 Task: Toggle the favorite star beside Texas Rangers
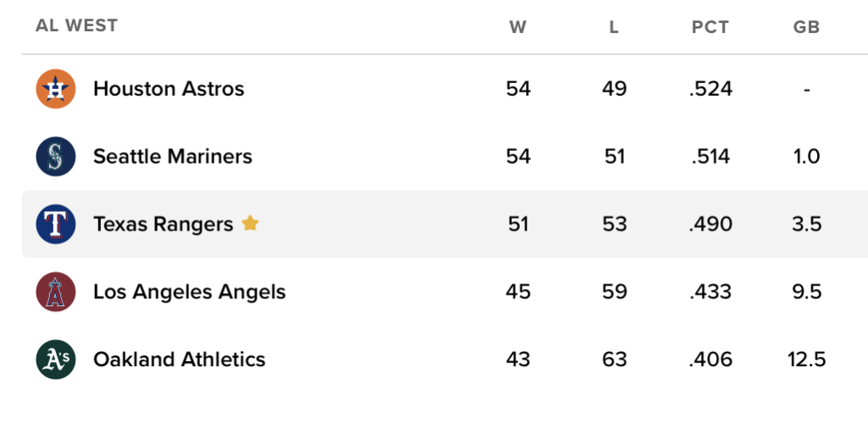[250, 224]
